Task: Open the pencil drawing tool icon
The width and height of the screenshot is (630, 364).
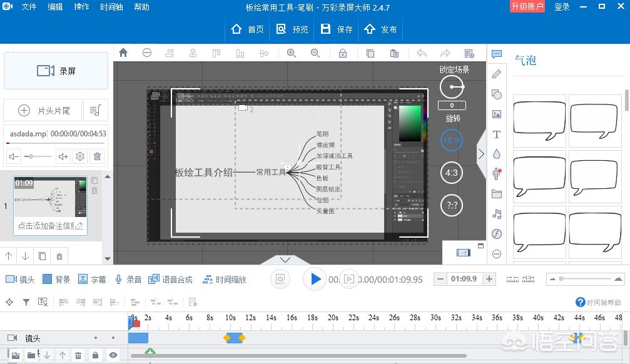Action: tap(497, 74)
